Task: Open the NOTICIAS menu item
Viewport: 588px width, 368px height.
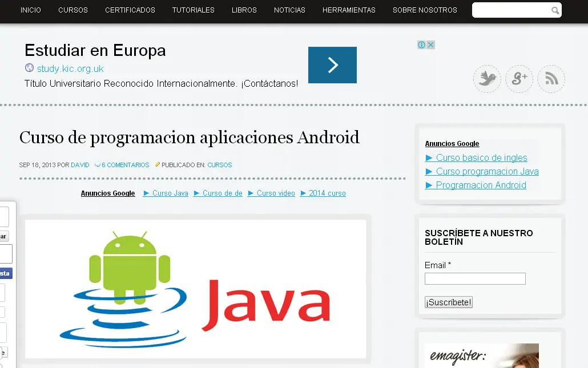Action: [x=289, y=10]
